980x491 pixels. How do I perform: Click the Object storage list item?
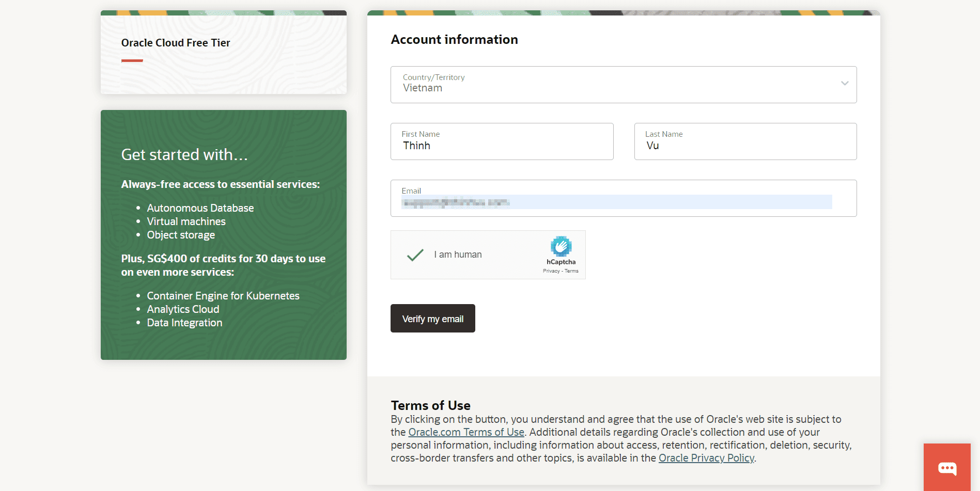point(181,235)
